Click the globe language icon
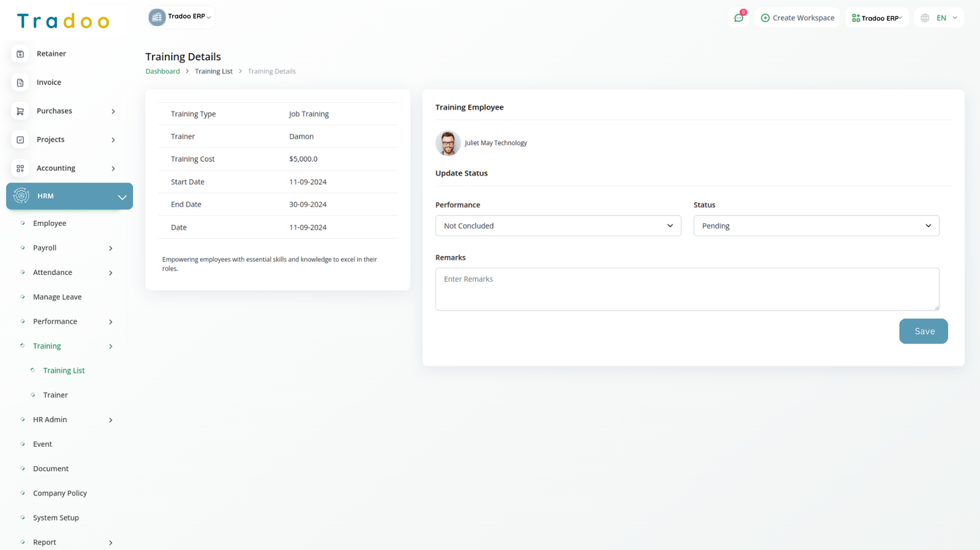This screenshot has height=550, width=980. 925,18
